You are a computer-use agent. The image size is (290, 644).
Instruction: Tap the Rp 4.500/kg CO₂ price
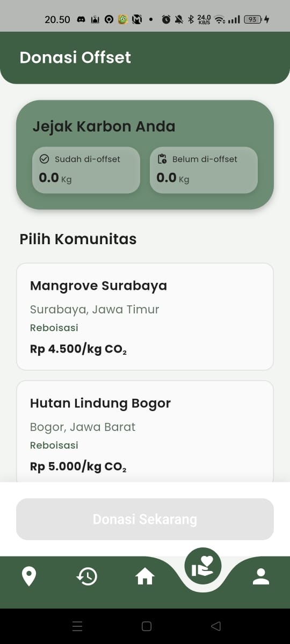(x=78, y=349)
